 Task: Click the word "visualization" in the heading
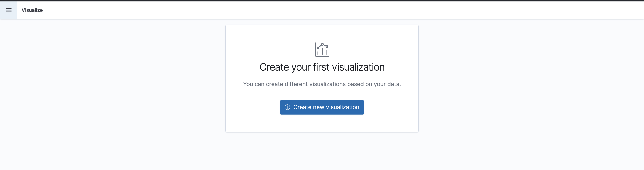[358, 67]
